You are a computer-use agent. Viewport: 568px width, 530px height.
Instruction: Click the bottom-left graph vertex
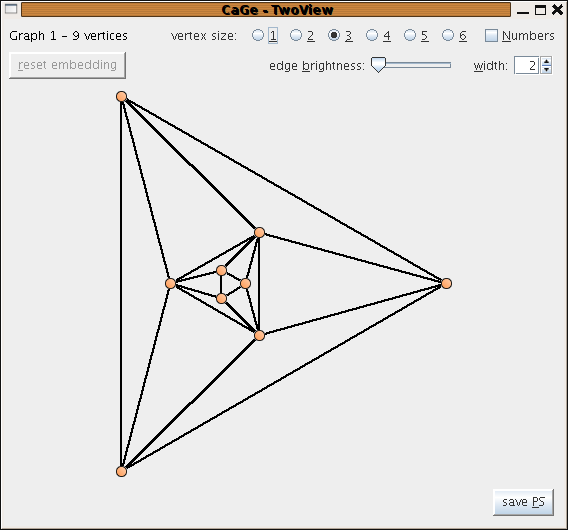pos(121,471)
